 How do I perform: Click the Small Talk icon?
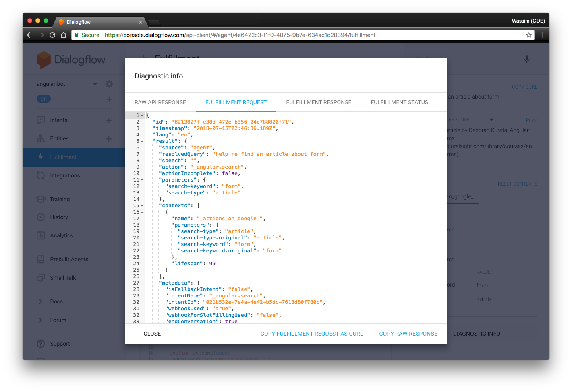tap(41, 278)
